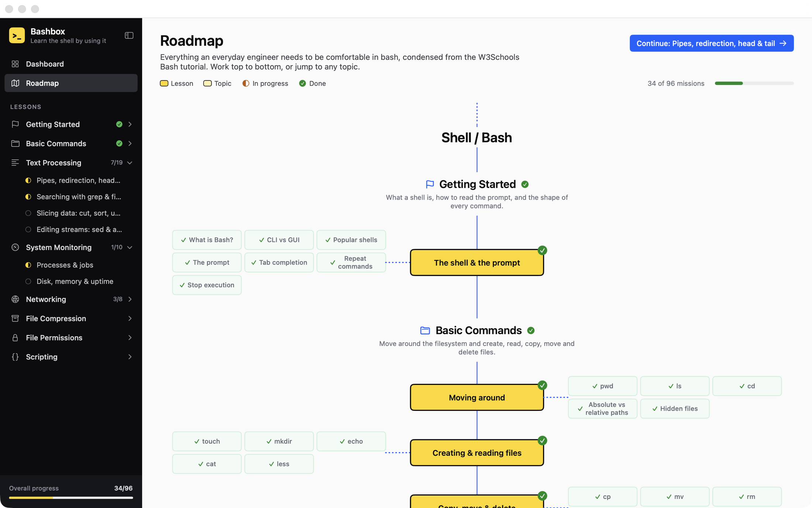Collapse System Monitoring section chevron

click(130, 247)
